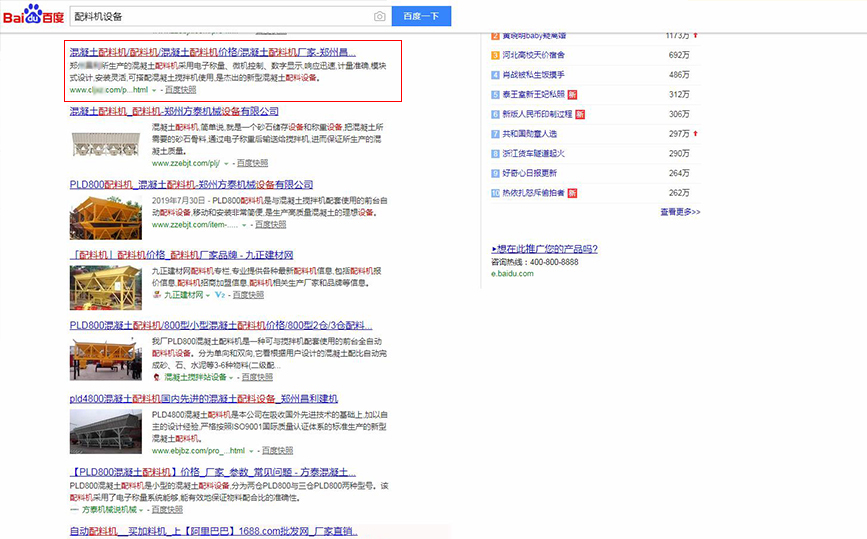Click the 百度一下 search button
The width and height of the screenshot is (867, 539).
pyautogui.click(x=421, y=16)
